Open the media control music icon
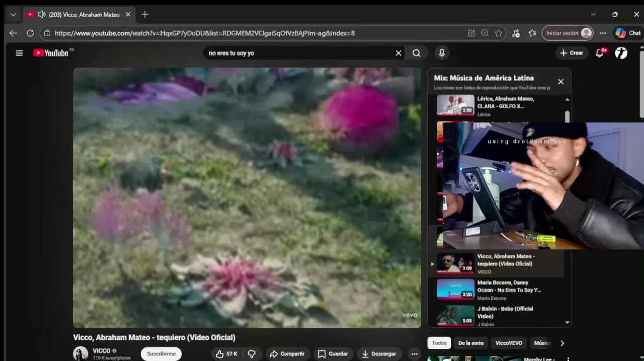The height and width of the screenshot is (361, 644). tap(516, 33)
